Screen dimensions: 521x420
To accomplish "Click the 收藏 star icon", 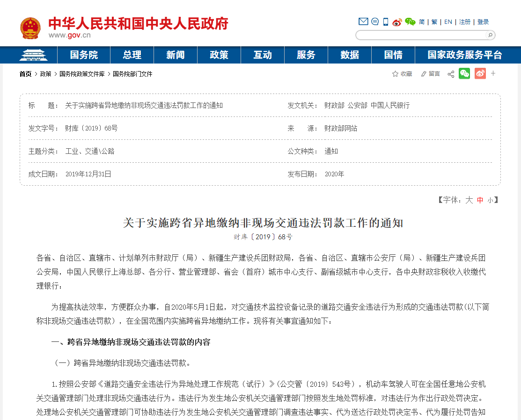I will pyautogui.click(x=396, y=74).
